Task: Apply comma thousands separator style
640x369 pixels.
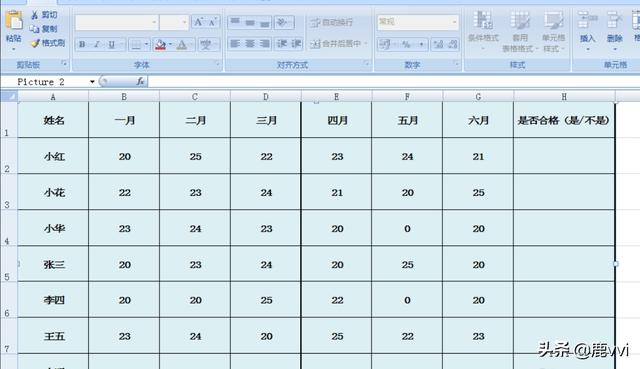Action: click(x=421, y=44)
